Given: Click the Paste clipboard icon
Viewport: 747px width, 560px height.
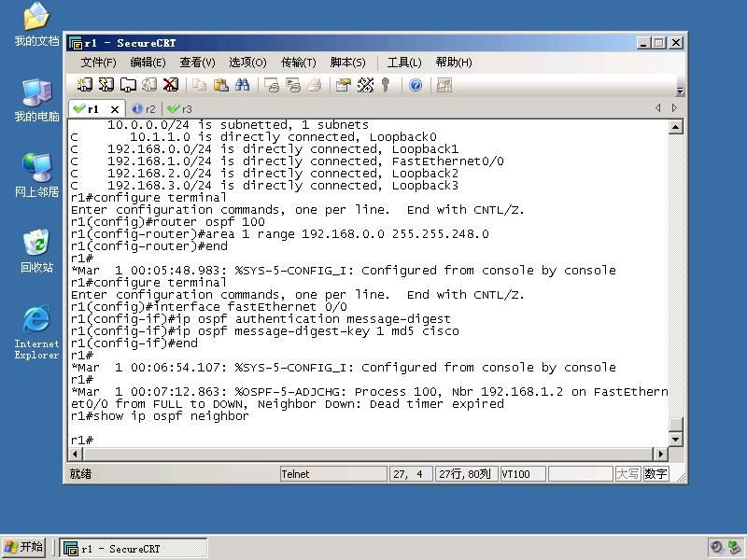Looking at the screenshot, I should pos(220,85).
